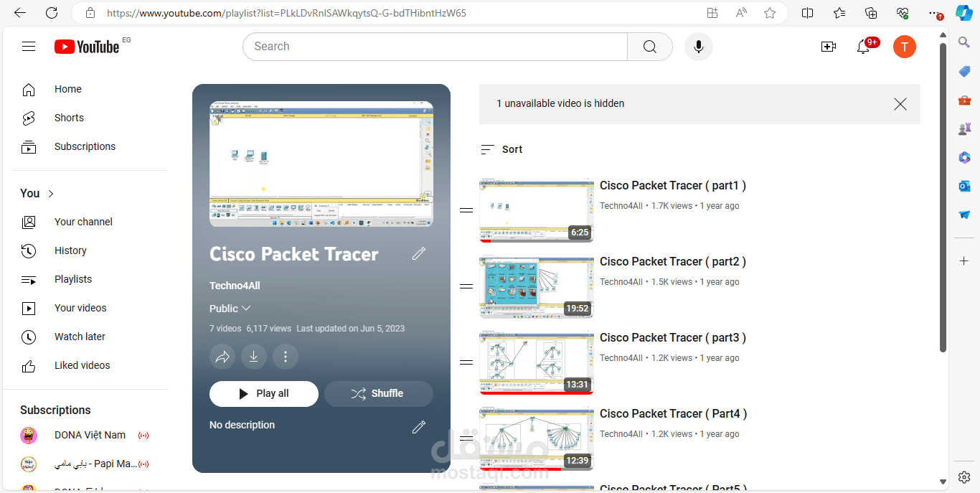Click the YouTube logo
Viewport: 980px width, 493px height.
click(87, 47)
